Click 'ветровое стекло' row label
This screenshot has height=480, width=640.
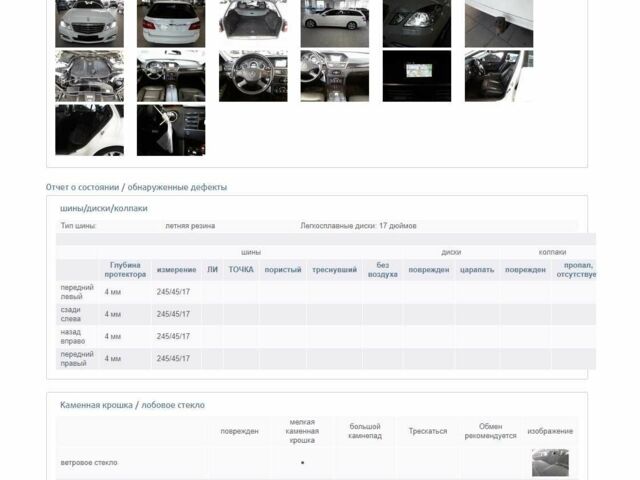[89, 462]
